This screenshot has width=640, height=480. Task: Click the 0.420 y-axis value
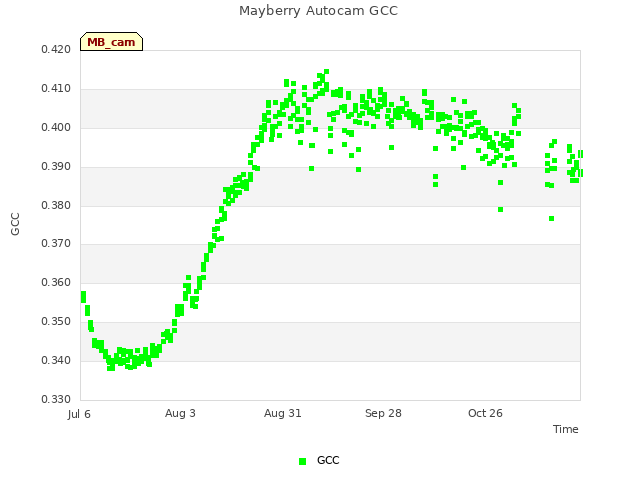tap(56, 49)
